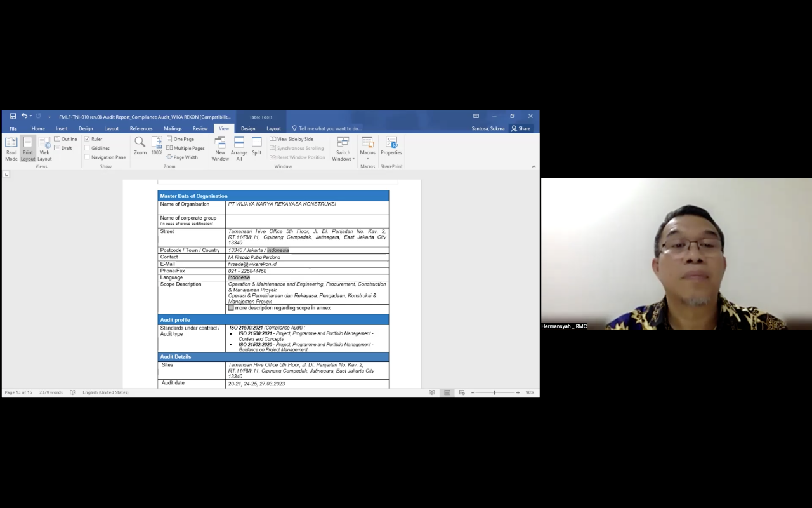The height and width of the screenshot is (508, 812).
Task: Open the Table Tools Layout tab
Action: [273, 128]
